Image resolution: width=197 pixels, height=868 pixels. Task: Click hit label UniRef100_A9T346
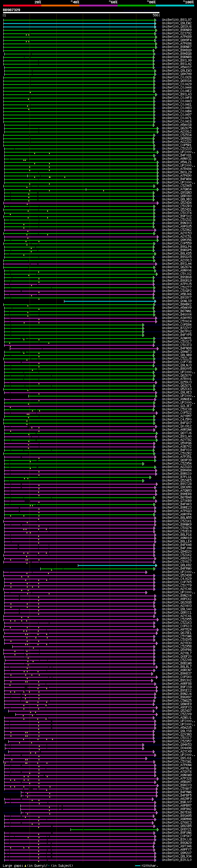177,846
